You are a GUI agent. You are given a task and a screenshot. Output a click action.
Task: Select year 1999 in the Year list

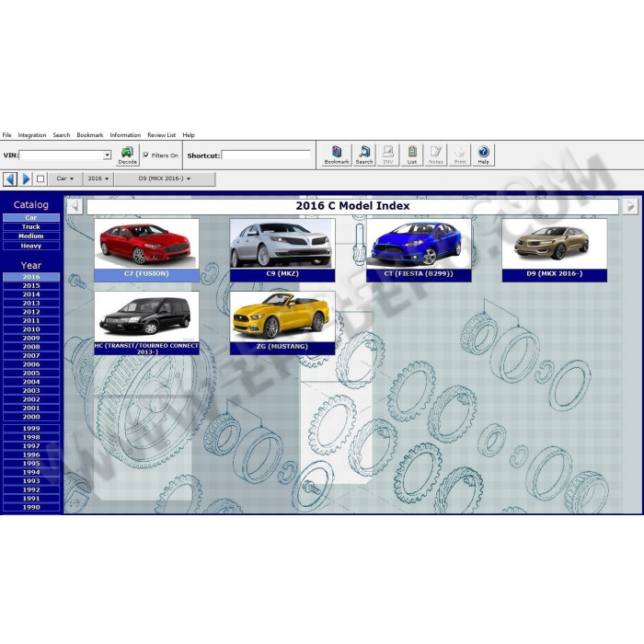(x=31, y=429)
